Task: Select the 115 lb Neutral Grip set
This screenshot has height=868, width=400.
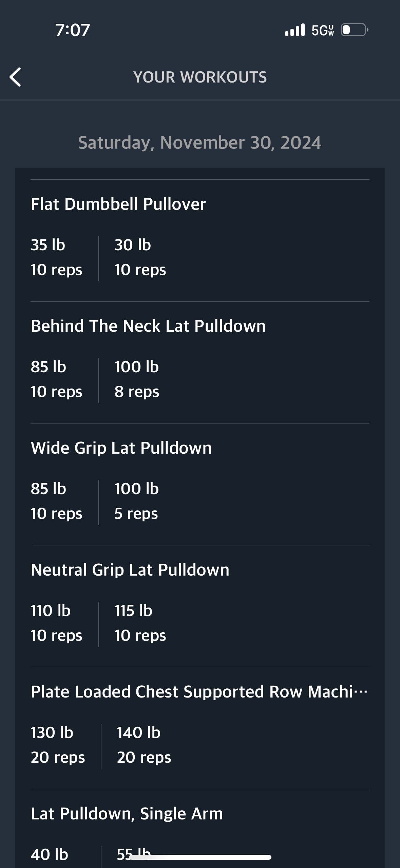Action: (x=140, y=623)
